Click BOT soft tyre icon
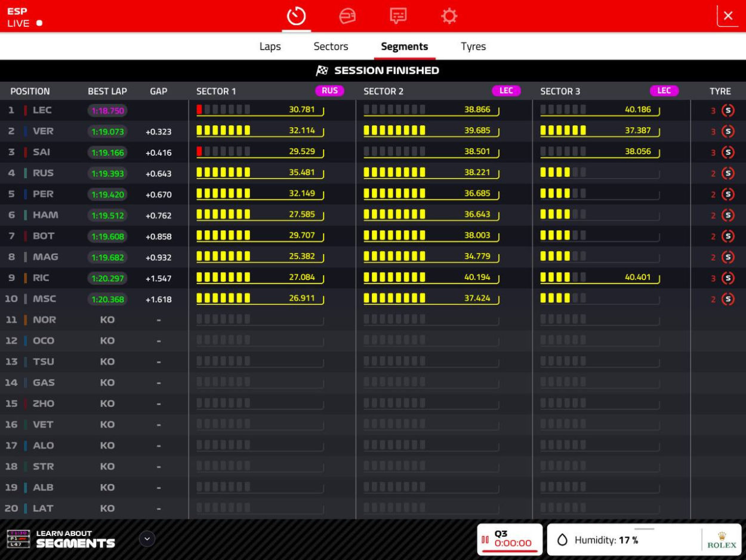746x560 pixels. (x=727, y=236)
